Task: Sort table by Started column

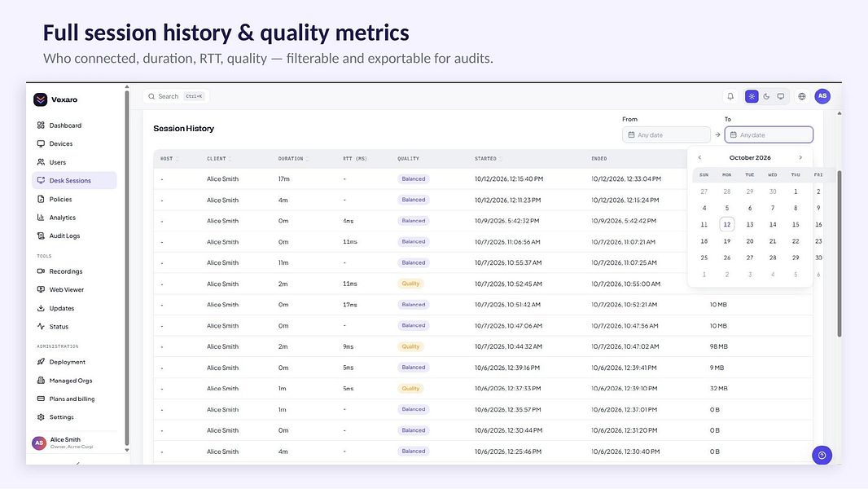Action: pyautogui.click(x=488, y=159)
